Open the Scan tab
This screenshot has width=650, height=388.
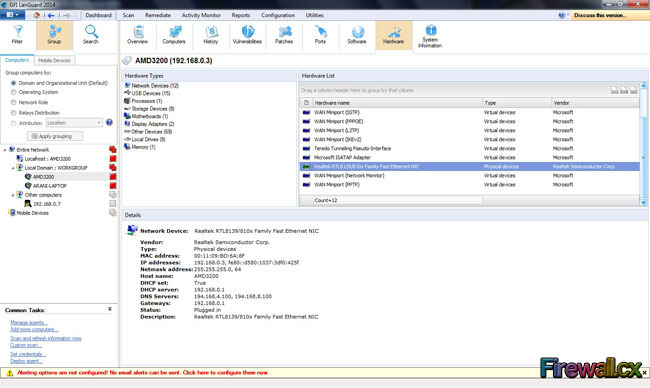pos(128,15)
